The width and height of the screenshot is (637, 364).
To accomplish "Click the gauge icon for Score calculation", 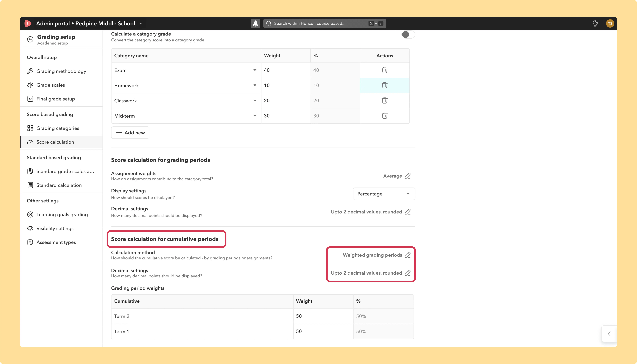I will coord(30,142).
